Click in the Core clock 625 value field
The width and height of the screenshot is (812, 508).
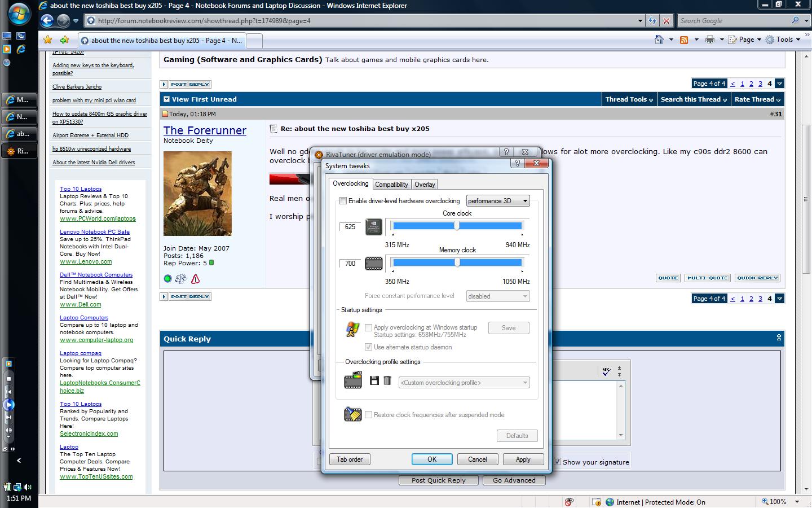tap(350, 227)
